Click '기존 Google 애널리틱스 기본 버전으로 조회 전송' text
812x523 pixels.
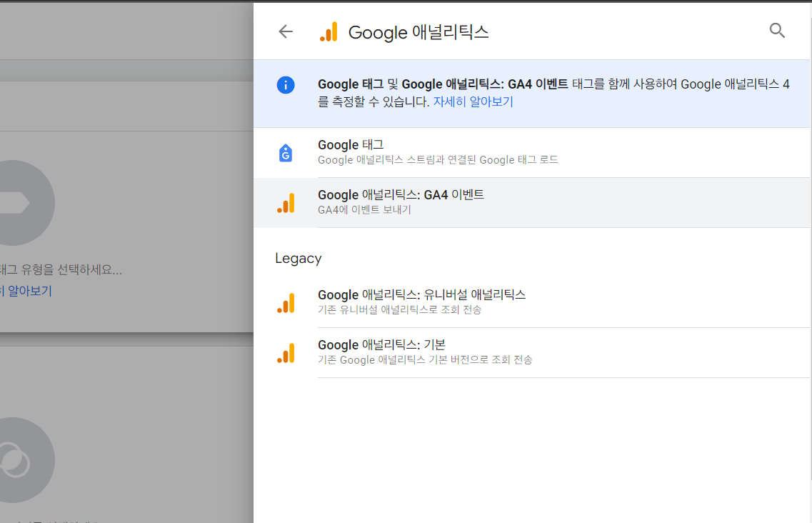[x=425, y=359]
